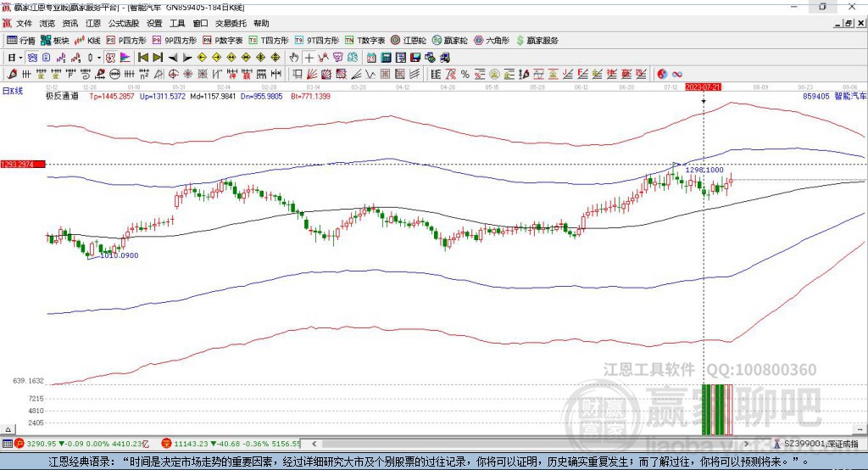Open the 工具 menu
Image resolution: width=868 pixels, height=470 pixels.
point(177,23)
